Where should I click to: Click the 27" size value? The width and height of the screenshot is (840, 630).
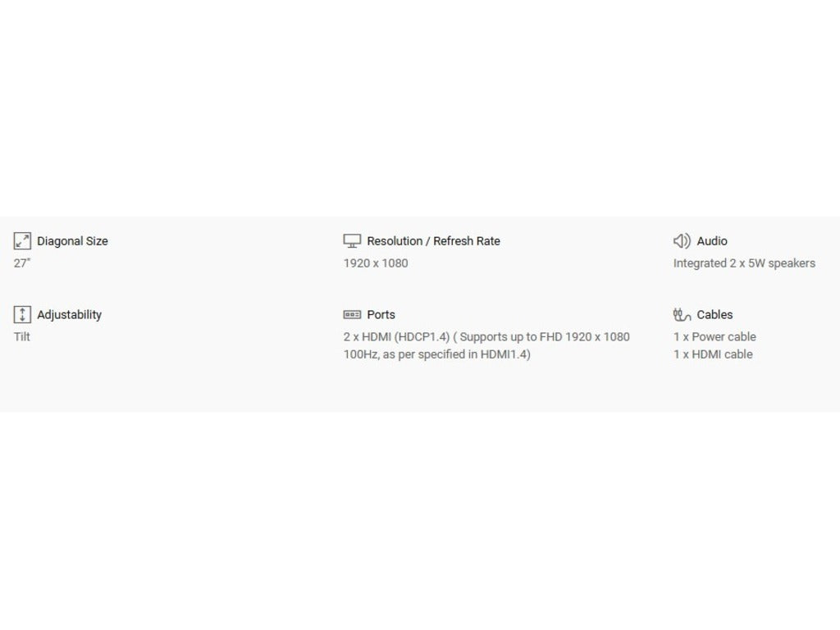coord(22,263)
